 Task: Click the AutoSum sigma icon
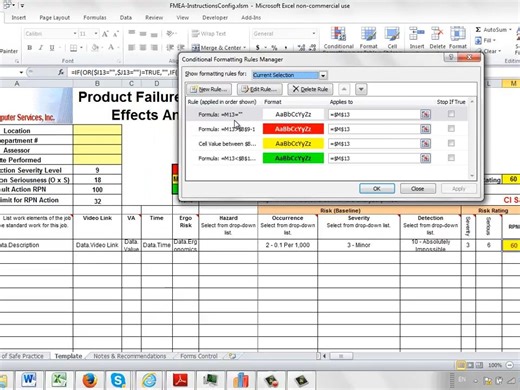[478, 30]
